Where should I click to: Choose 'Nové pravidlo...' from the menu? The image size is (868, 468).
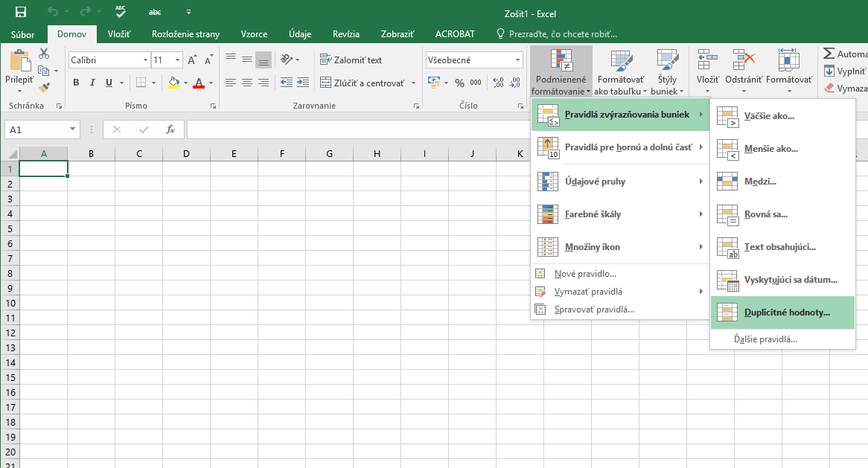[x=585, y=274]
